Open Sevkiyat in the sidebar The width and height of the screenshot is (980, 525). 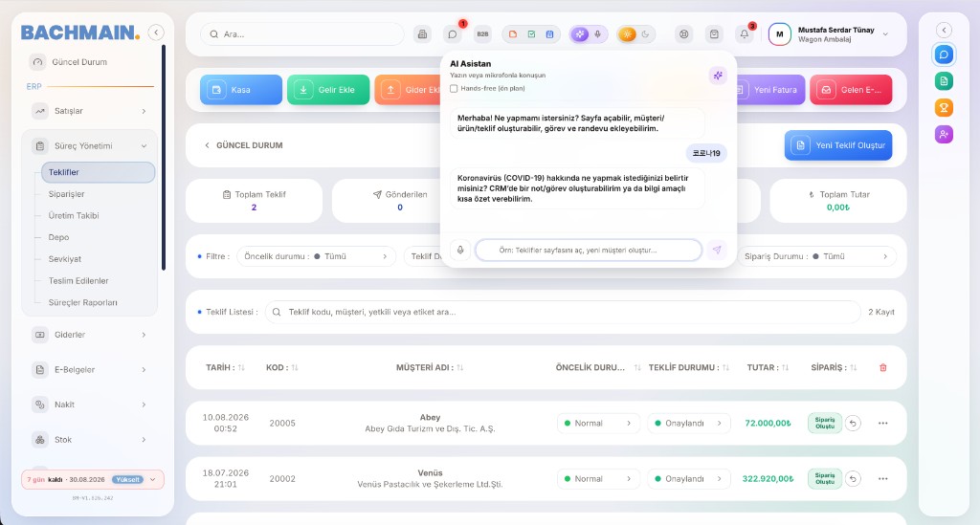[x=65, y=259]
